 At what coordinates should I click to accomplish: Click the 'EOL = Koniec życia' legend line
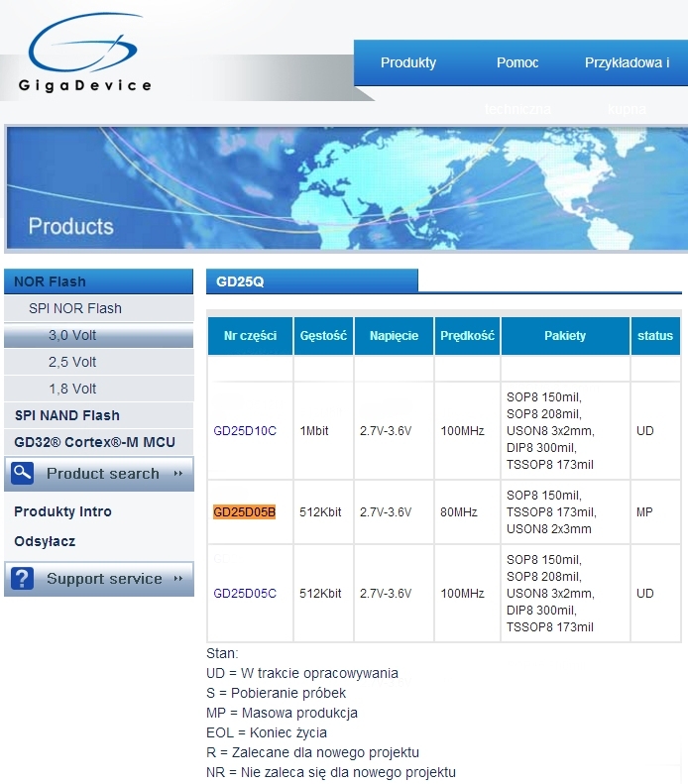(x=266, y=732)
